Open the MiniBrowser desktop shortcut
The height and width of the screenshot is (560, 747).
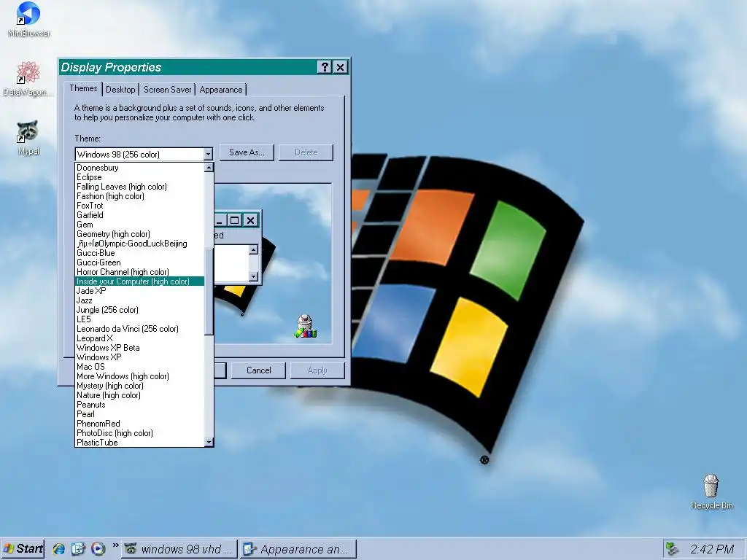[x=28, y=19]
